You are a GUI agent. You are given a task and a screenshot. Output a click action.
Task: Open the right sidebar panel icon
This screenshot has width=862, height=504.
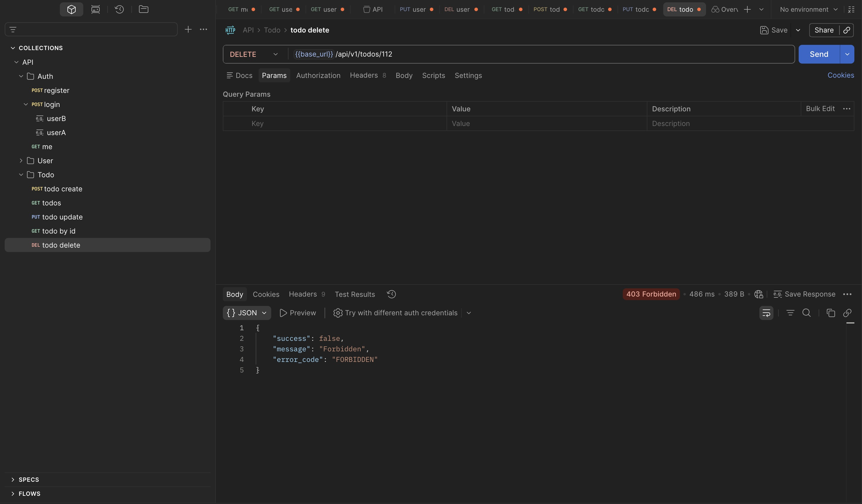pyautogui.click(x=851, y=9)
